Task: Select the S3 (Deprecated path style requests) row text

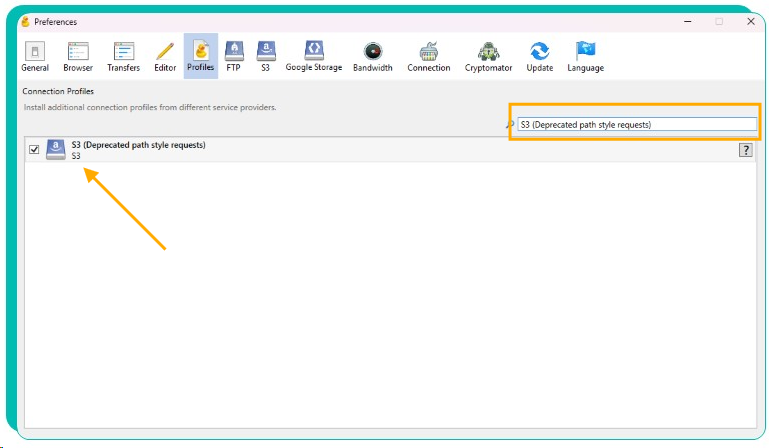Action: (138, 145)
